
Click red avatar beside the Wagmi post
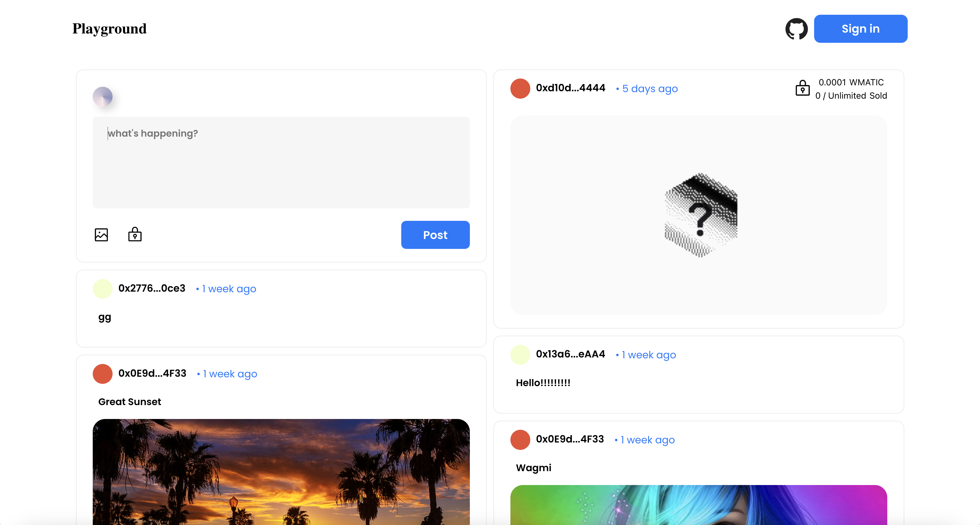520,440
